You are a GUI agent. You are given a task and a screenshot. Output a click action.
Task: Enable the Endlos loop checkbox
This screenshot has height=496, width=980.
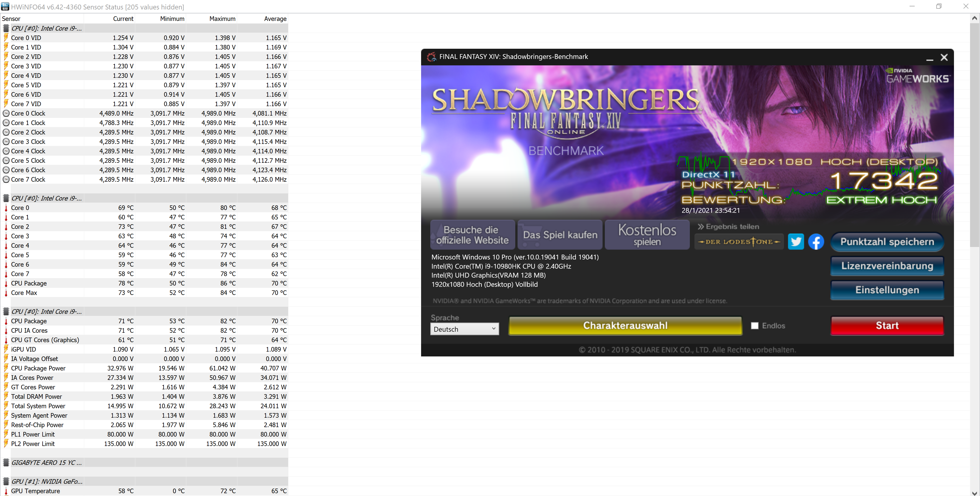point(754,326)
